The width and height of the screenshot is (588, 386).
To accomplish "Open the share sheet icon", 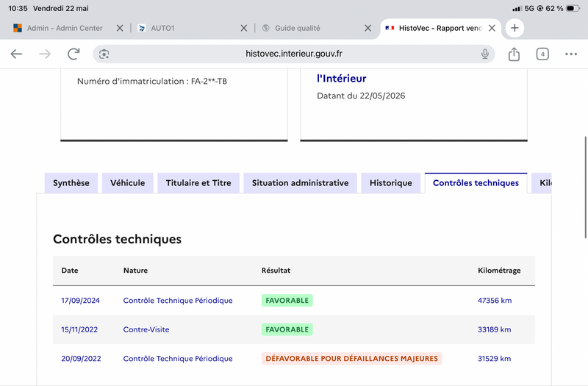I will point(514,54).
